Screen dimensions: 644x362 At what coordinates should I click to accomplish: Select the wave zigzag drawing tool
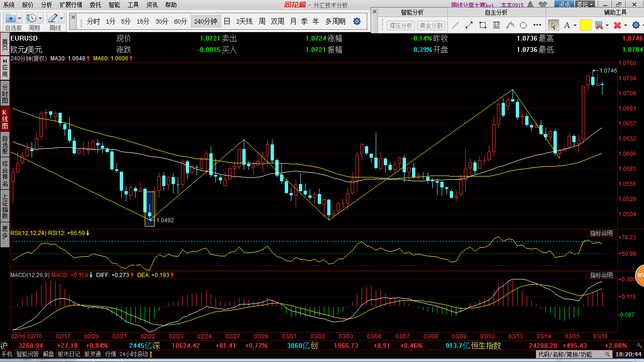tap(510, 25)
